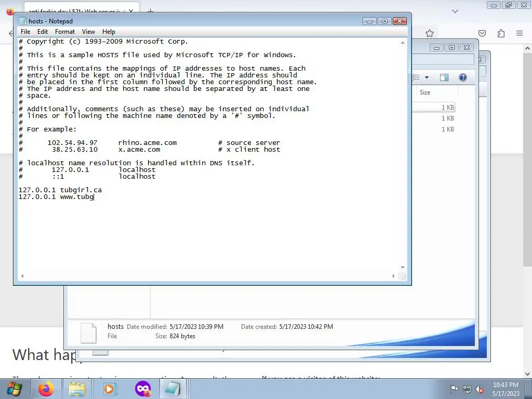This screenshot has width=532, height=399.
Task: Click the Notepad vertical scrollbar up arrow
Action: [x=403, y=43]
